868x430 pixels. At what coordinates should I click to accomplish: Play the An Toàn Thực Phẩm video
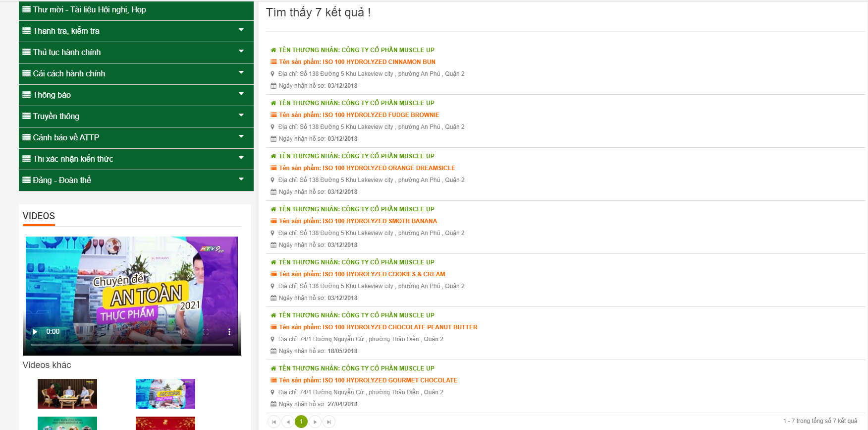click(x=35, y=332)
